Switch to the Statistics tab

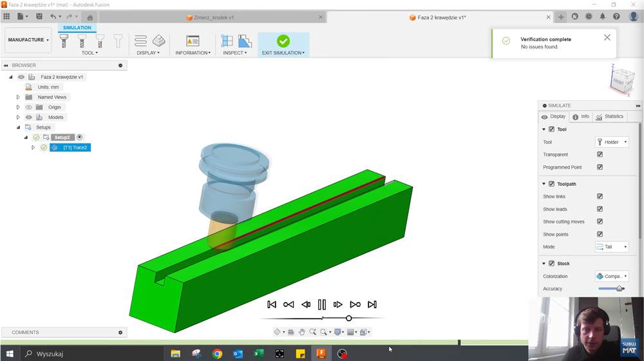click(x=609, y=116)
